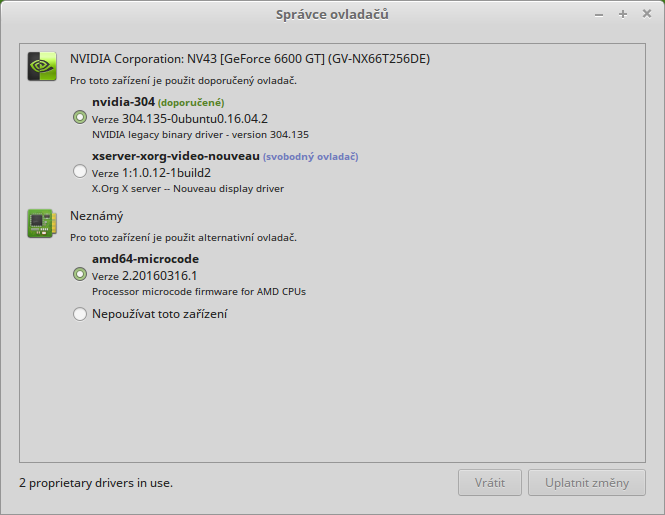665x515 pixels.
Task: Click the xserver-xorg-video-nouveau driver name
Action: pos(175,156)
